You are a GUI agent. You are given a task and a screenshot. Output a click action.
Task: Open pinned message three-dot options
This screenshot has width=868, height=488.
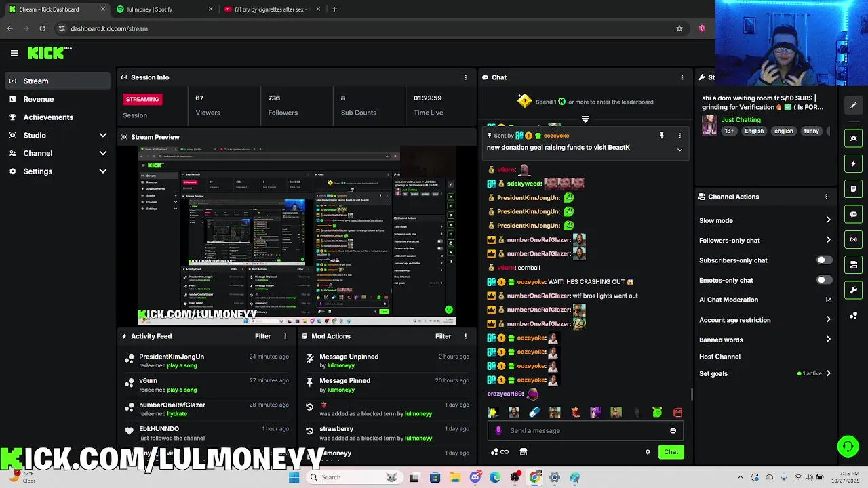(679, 136)
